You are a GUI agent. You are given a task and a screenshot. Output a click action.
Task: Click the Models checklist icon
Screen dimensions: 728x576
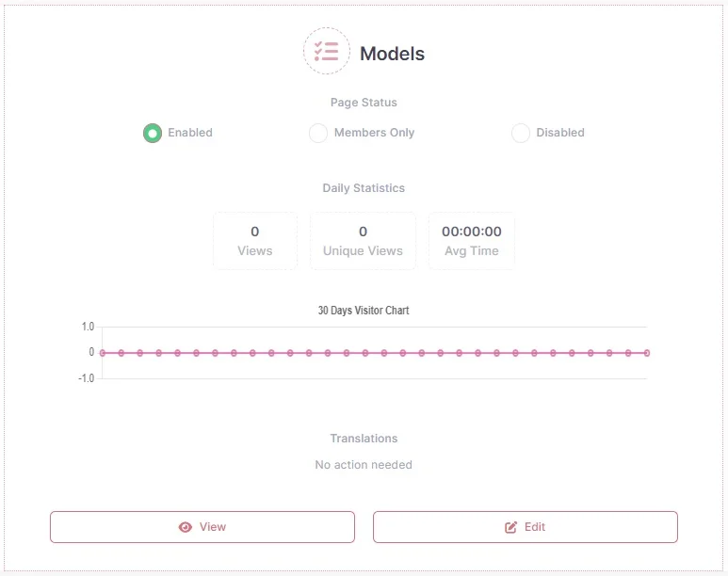tap(327, 51)
